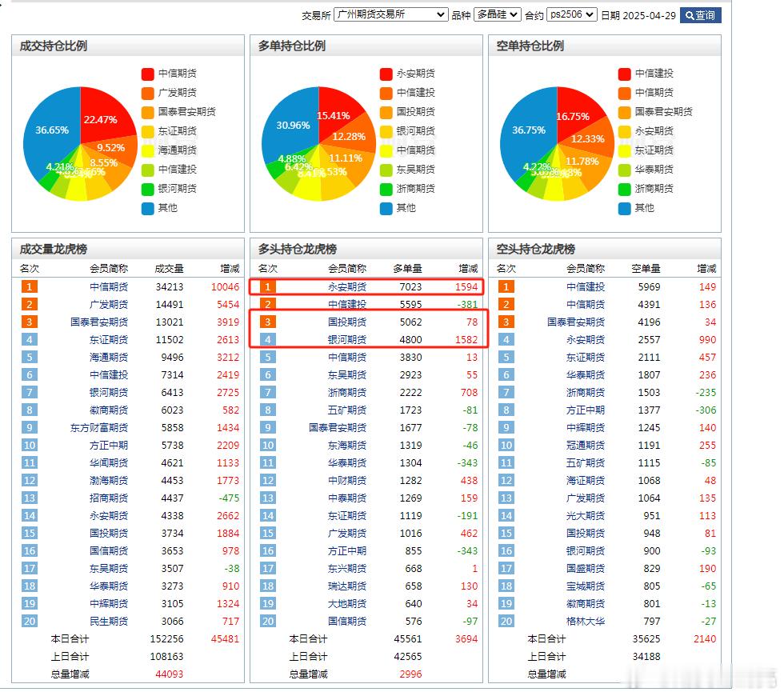
Task: Click rank badge 2 in 空头持仓龙虎榜
Action: (x=506, y=305)
